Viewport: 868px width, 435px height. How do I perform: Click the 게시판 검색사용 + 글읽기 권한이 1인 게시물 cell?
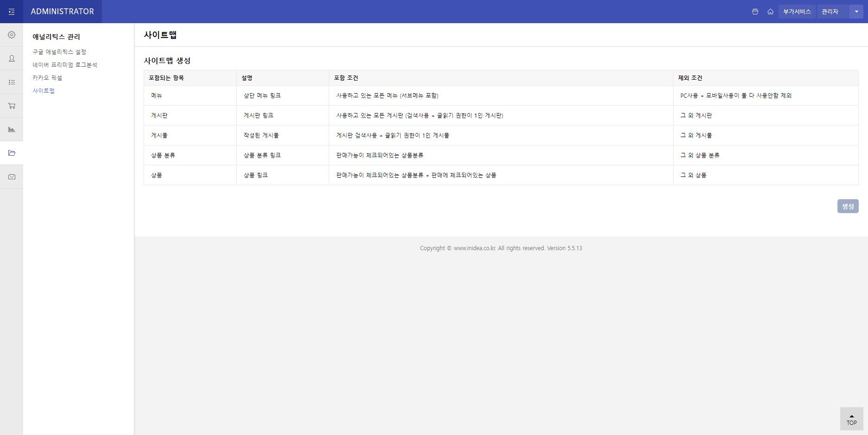[501, 135]
